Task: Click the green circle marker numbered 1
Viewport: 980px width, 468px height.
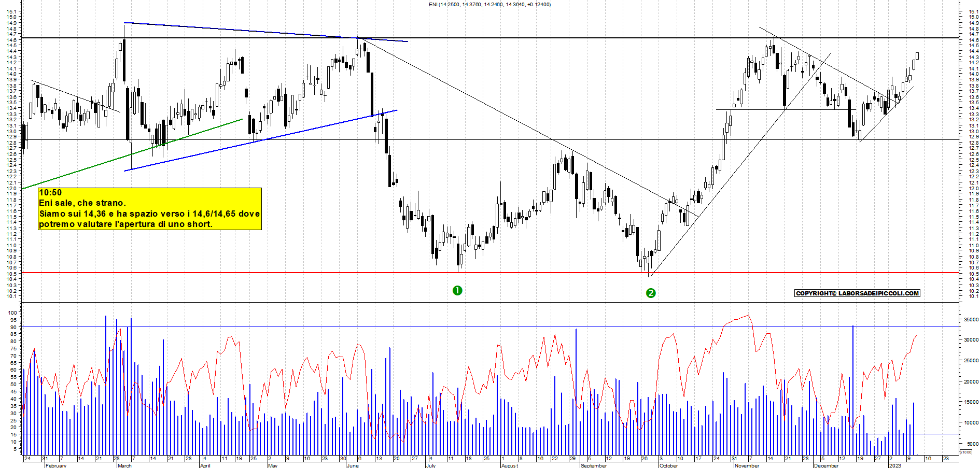Action: 457,291
